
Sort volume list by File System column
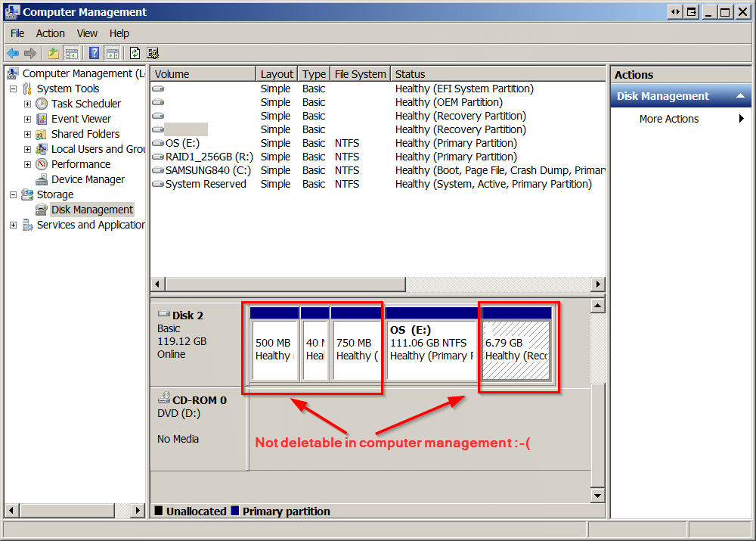360,74
